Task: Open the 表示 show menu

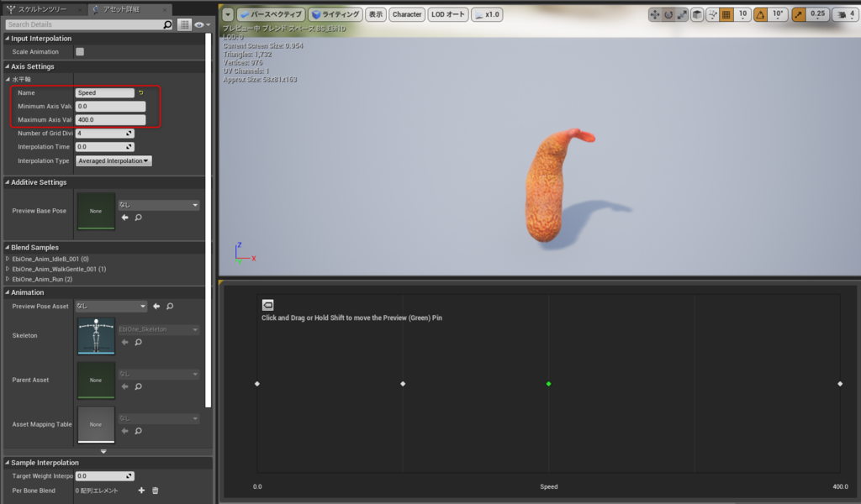Action: [x=376, y=15]
